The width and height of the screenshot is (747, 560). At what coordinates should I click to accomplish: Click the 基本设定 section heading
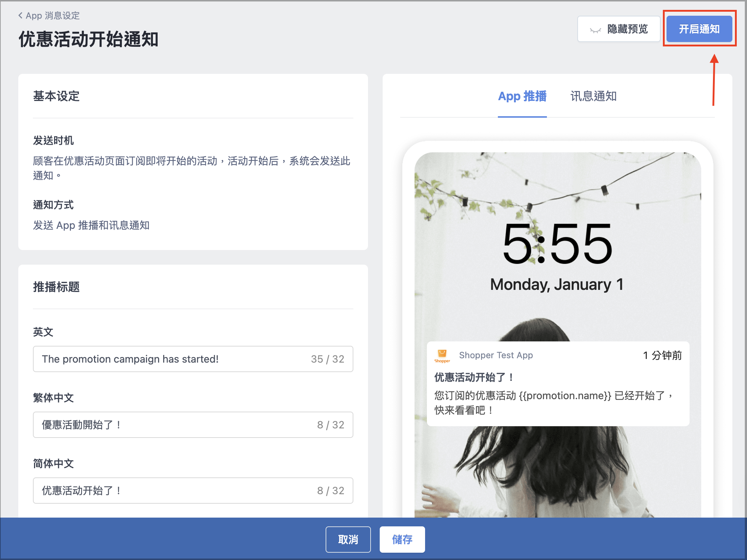pyautogui.click(x=56, y=96)
